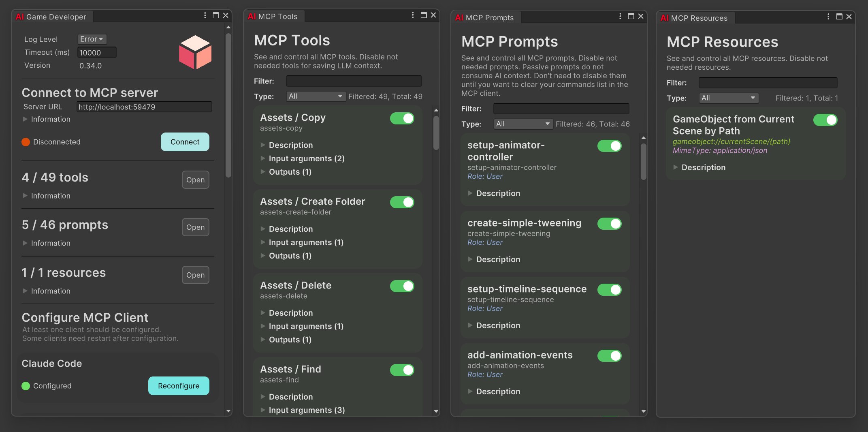Click the Unity cube logo in Game Developer panel
The image size is (868, 432).
tap(195, 52)
